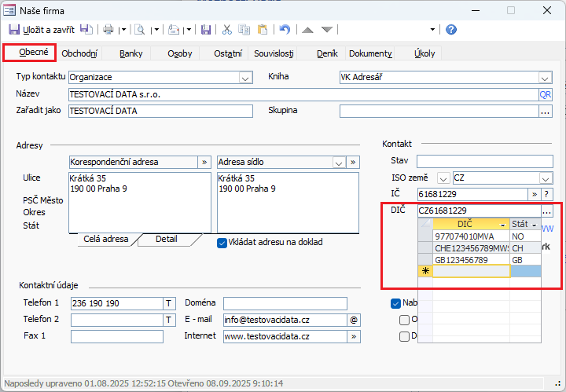Image resolution: width=566 pixels, height=392 pixels.
Task: Click the undo arrow icon
Action: (285, 30)
